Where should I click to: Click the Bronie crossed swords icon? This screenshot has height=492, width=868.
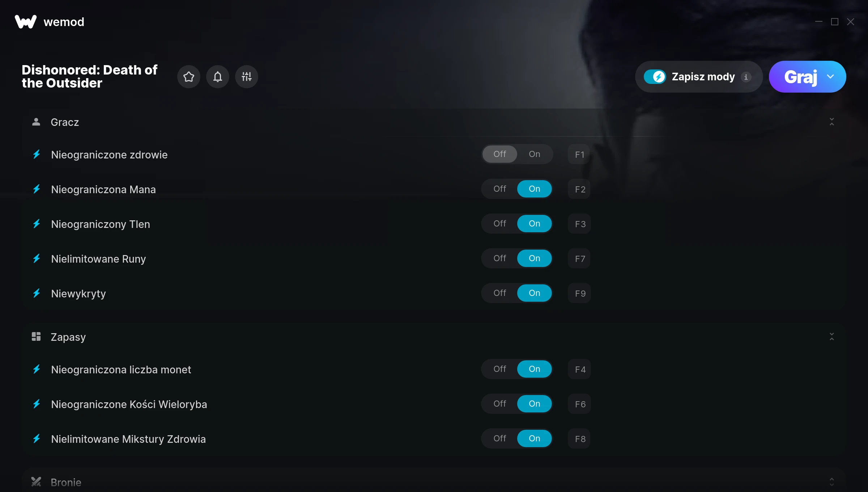36,482
